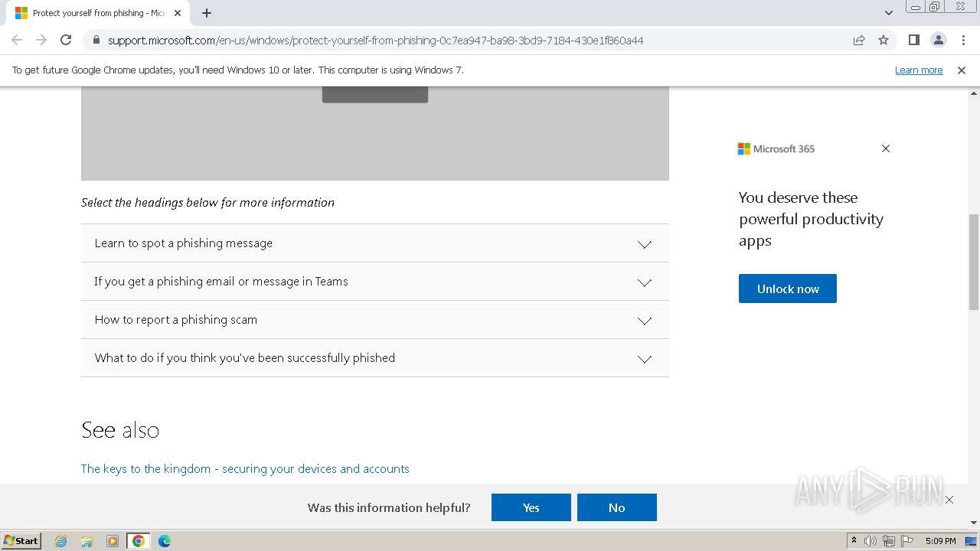Select Chrome in the taskbar
The image size is (980, 551).
point(139,541)
